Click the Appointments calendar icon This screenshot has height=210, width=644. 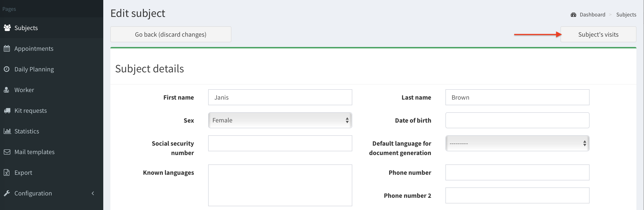(7, 49)
